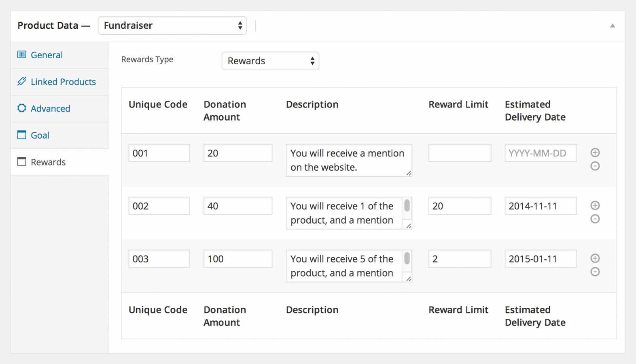Add a reward row after code 002

click(595, 205)
